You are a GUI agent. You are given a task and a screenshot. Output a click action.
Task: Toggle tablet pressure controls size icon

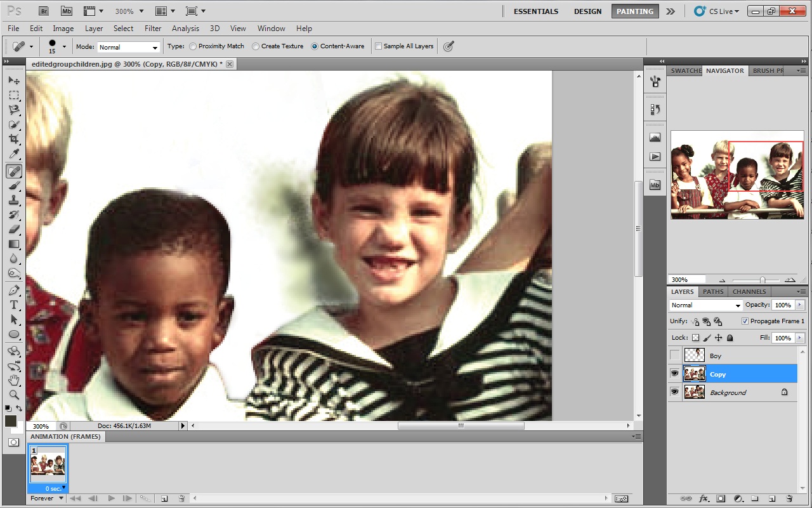coord(449,46)
